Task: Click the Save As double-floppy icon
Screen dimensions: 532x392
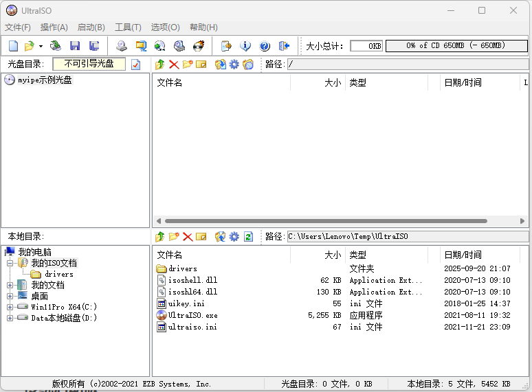Action: (x=94, y=46)
